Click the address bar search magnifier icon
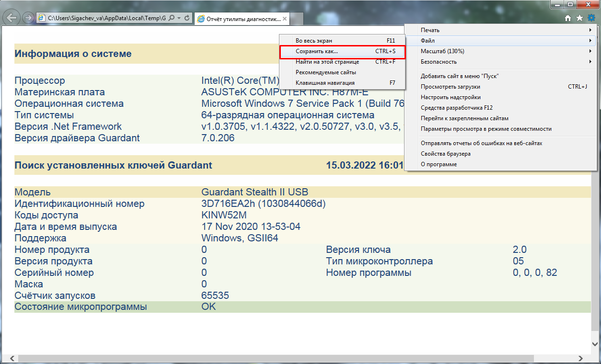This screenshot has height=364, width=601. pos(172,18)
